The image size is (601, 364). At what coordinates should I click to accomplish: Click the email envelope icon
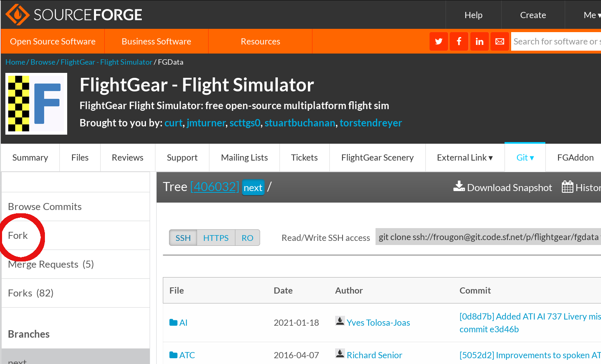point(500,41)
